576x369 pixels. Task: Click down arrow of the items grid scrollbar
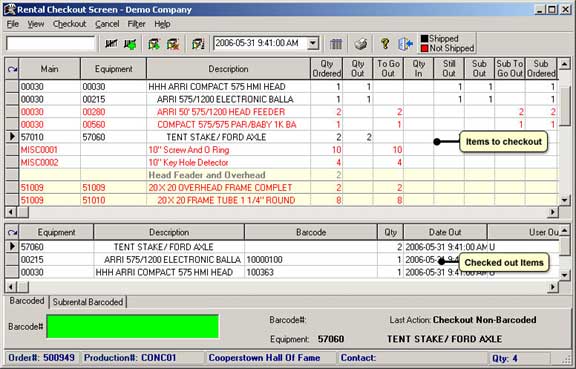[x=564, y=200]
